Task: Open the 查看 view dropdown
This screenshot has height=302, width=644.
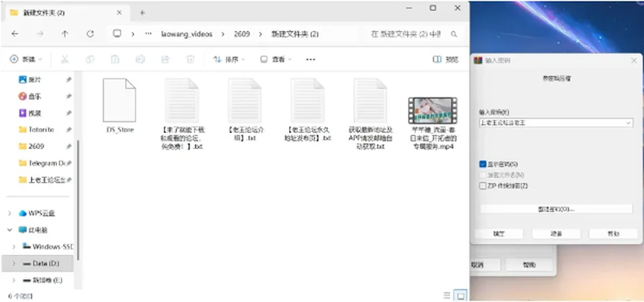Action: [x=276, y=60]
